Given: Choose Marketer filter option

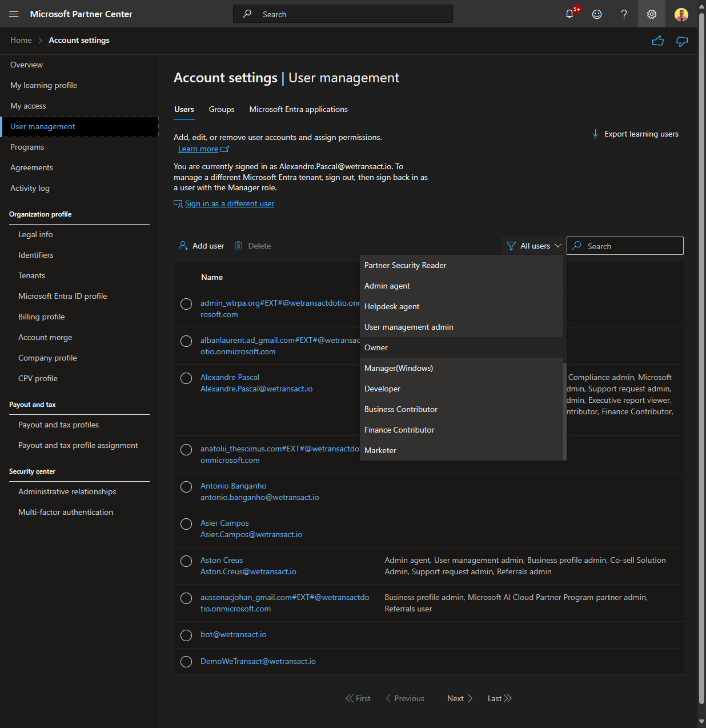Looking at the screenshot, I should click(462, 450).
